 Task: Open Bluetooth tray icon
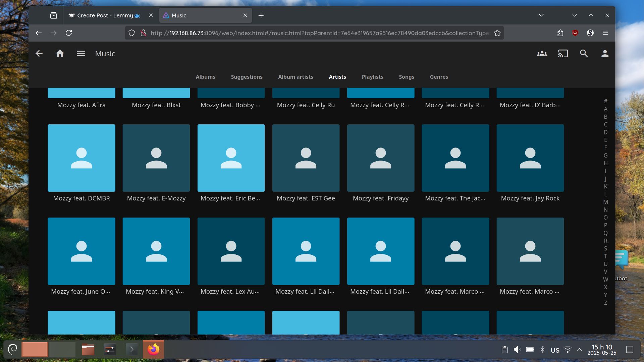point(542,350)
